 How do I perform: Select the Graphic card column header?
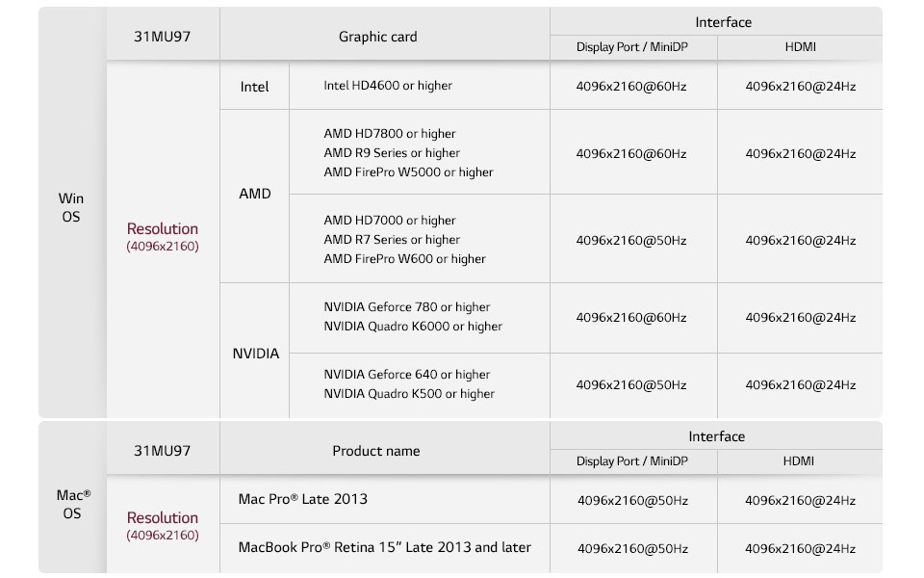377,37
